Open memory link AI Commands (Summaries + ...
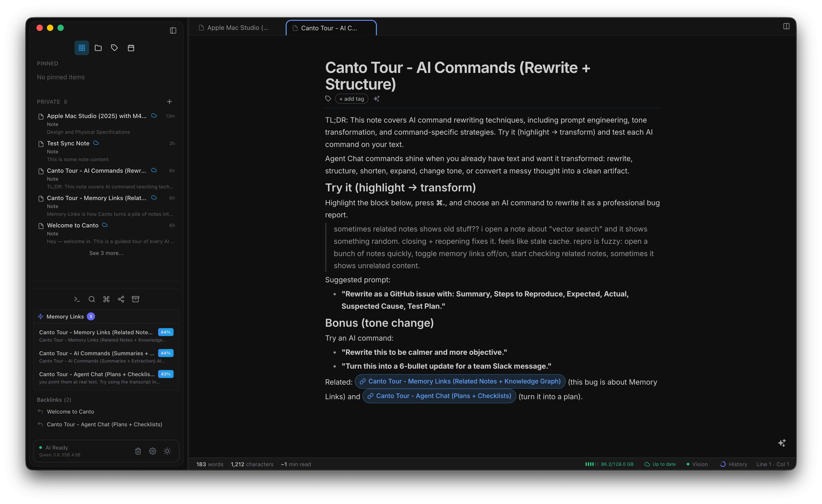822x504 pixels. tap(106, 357)
